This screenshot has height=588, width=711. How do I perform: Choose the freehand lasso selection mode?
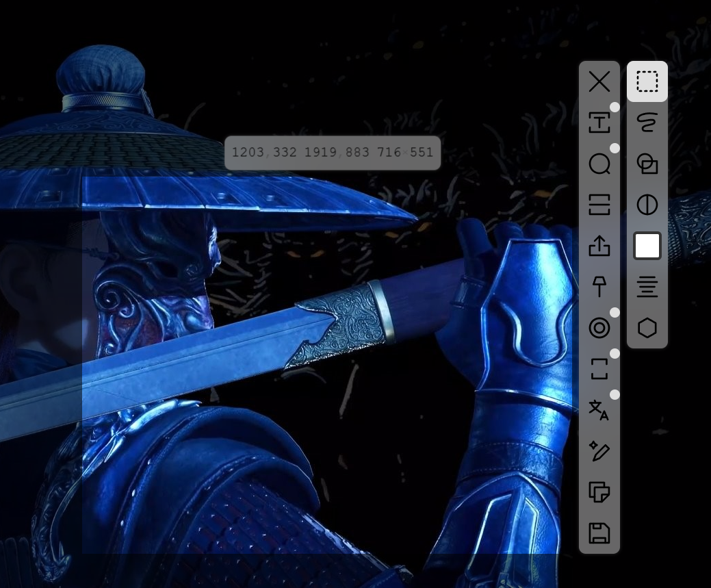click(647, 123)
